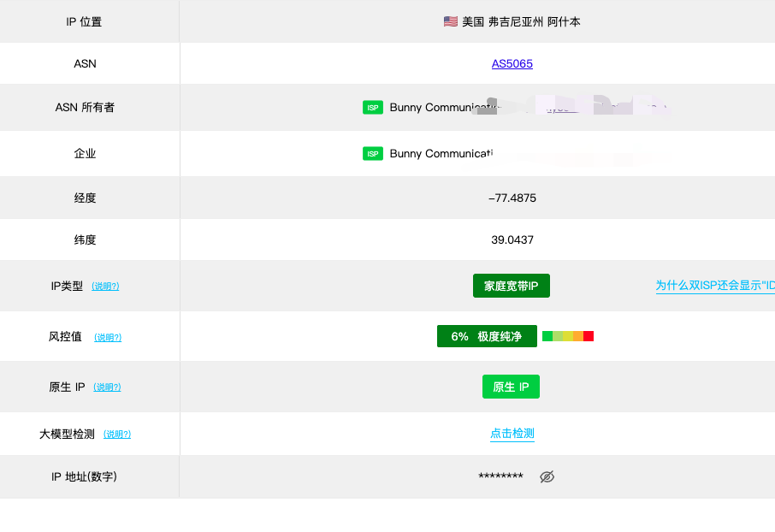The width and height of the screenshot is (775, 532).
Task: Click the ASN 所有者 row label
Action: pos(85,107)
